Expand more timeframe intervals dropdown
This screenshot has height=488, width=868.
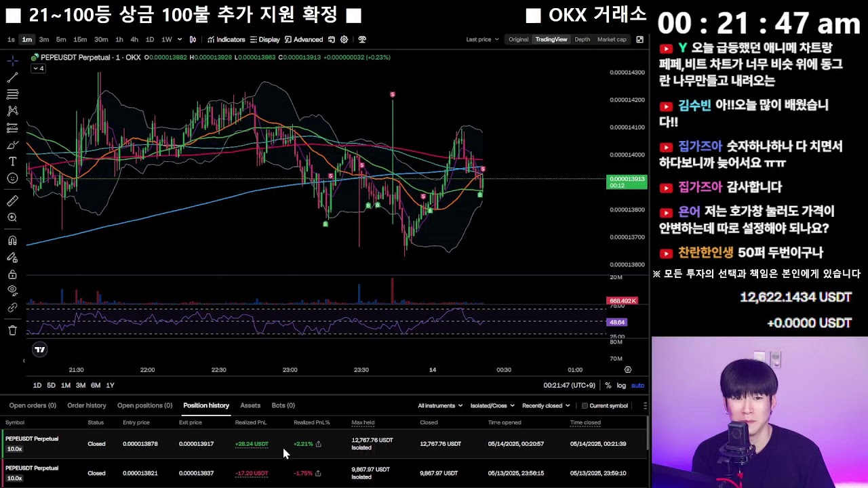pyautogui.click(x=179, y=39)
